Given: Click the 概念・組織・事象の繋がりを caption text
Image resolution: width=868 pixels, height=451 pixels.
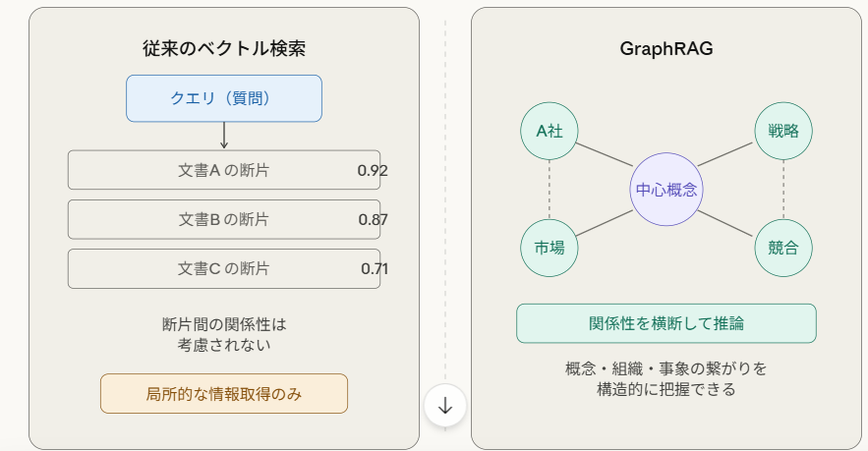Looking at the screenshot, I should (x=666, y=368).
